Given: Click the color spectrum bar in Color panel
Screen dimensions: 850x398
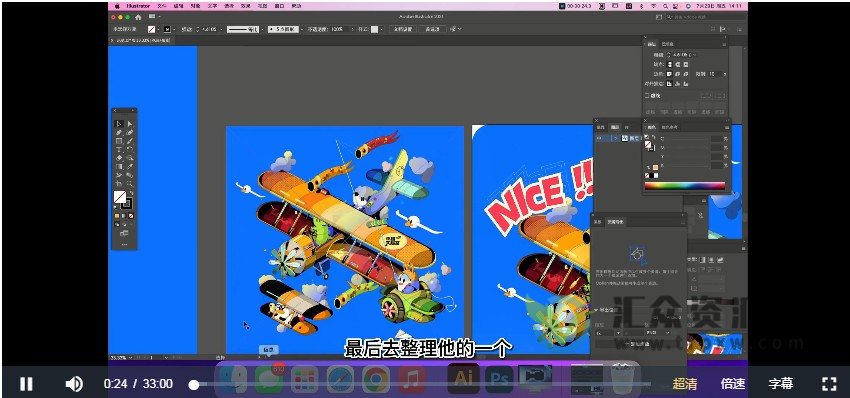Looking at the screenshot, I should coord(685,185).
